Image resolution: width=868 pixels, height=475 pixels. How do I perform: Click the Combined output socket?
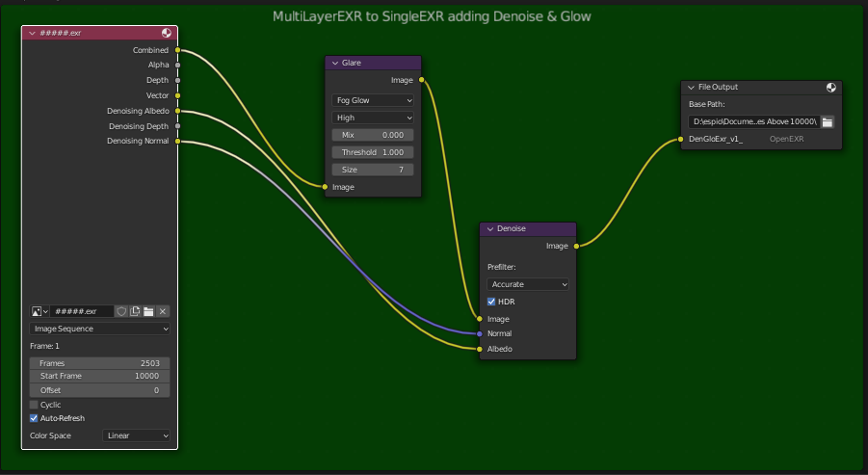pyautogui.click(x=177, y=50)
